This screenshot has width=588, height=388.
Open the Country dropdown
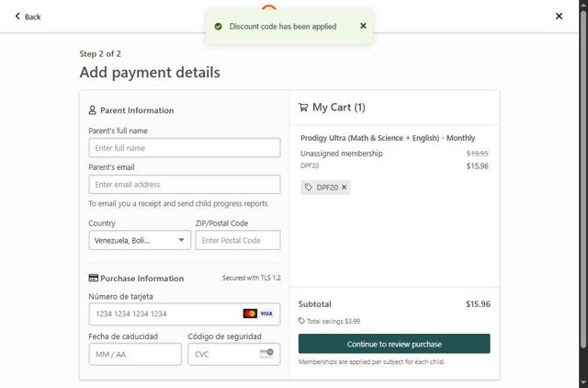[140, 241]
